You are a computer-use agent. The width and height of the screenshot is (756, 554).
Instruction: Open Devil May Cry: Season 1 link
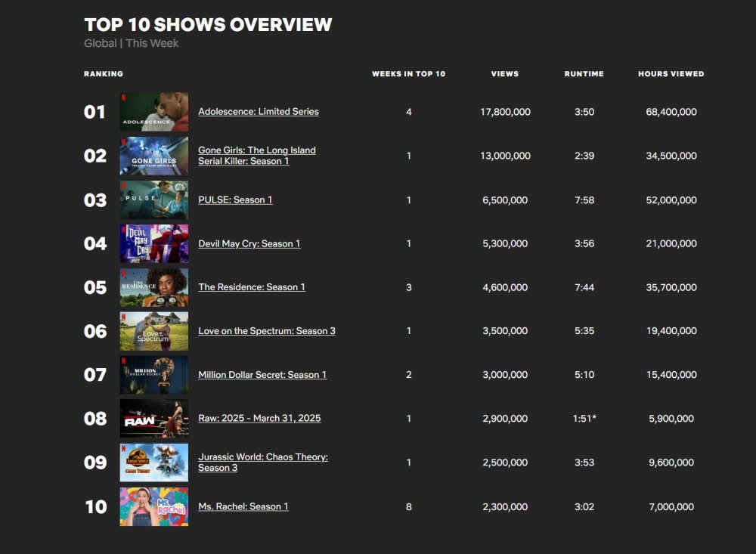[x=249, y=243]
